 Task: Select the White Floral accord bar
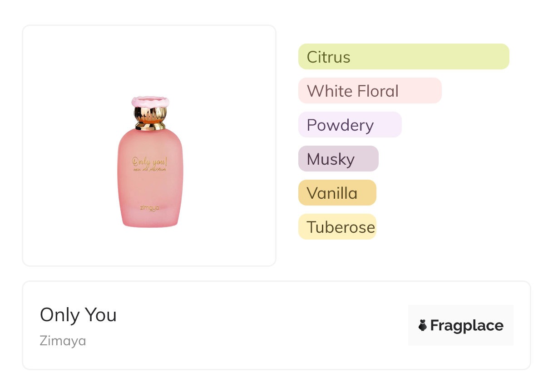pos(370,91)
